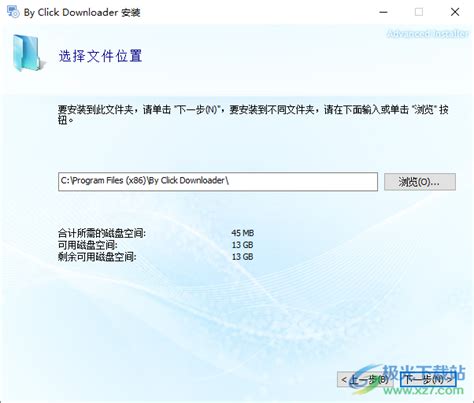Go back with the 上一步(B) button
The width and height of the screenshot is (474, 403).
364,379
